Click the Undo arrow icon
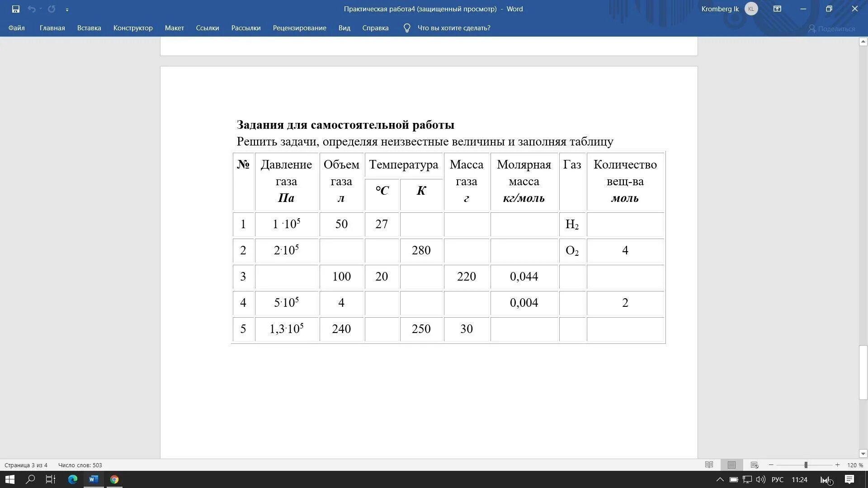The image size is (868, 488). [x=31, y=9]
